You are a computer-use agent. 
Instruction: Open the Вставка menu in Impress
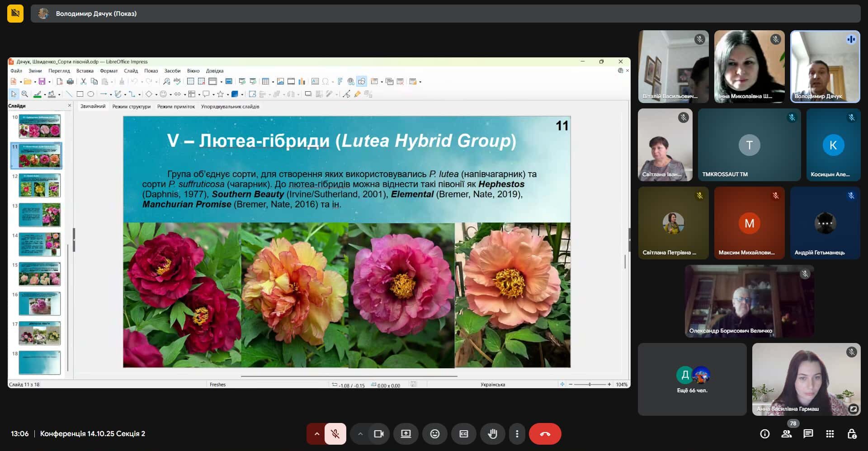(x=85, y=71)
